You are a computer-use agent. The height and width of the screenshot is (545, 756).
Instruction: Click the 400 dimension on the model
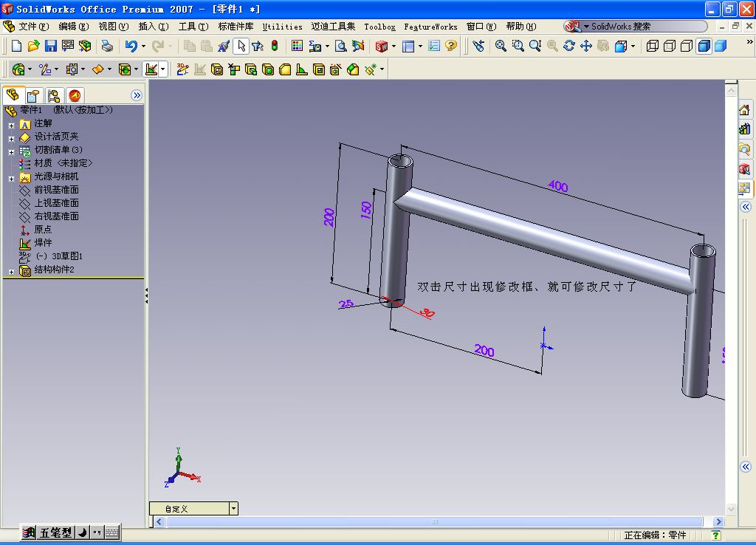tap(558, 185)
